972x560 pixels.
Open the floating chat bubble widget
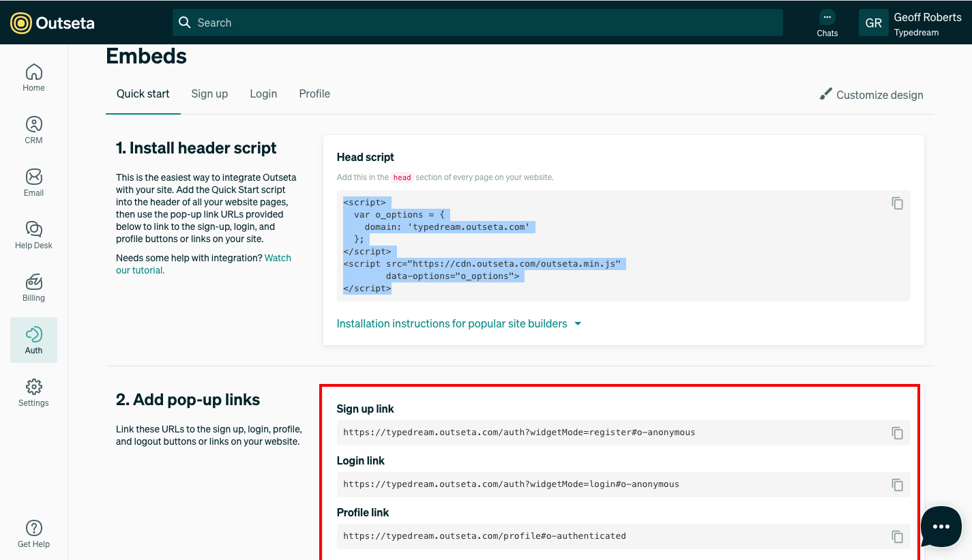(941, 526)
